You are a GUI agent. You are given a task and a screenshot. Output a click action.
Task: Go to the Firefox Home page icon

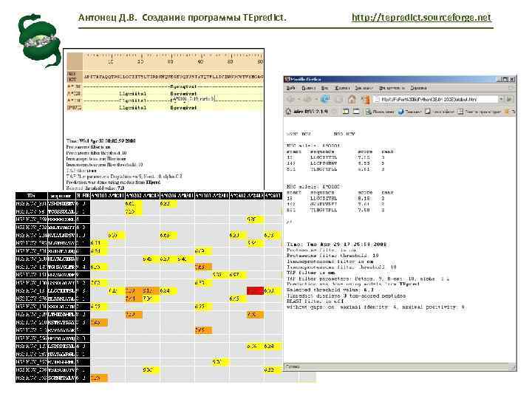click(352, 99)
